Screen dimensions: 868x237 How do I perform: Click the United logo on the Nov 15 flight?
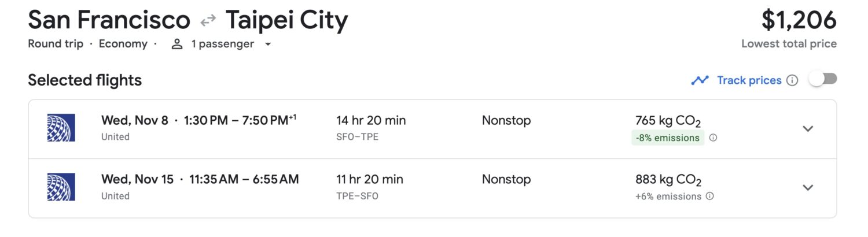coord(61,187)
